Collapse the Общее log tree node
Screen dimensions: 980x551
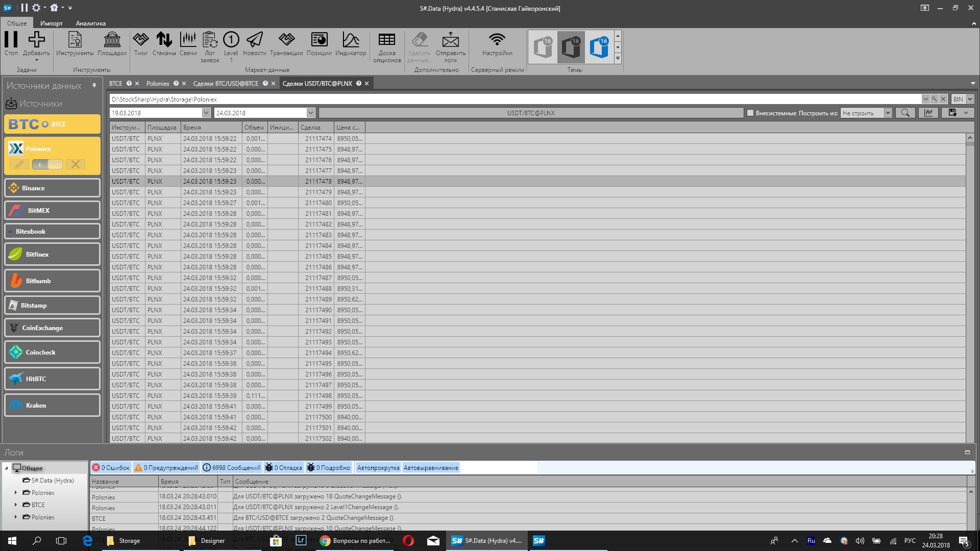click(7, 468)
